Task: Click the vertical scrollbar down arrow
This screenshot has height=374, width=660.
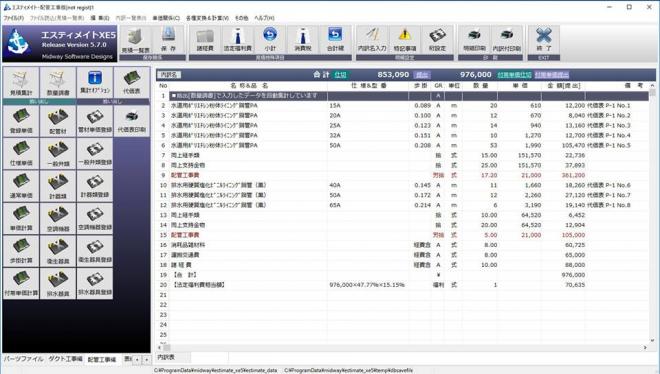Action: [x=652, y=340]
